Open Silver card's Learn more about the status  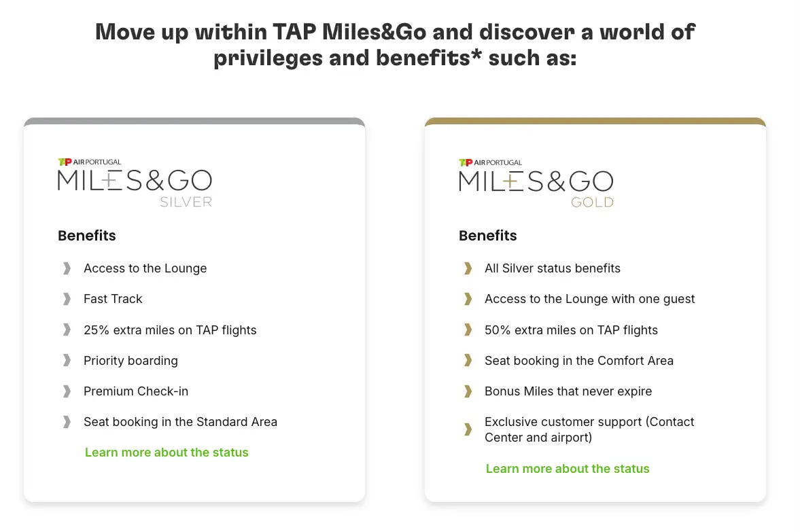pyautogui.click(x=167, y=453)
